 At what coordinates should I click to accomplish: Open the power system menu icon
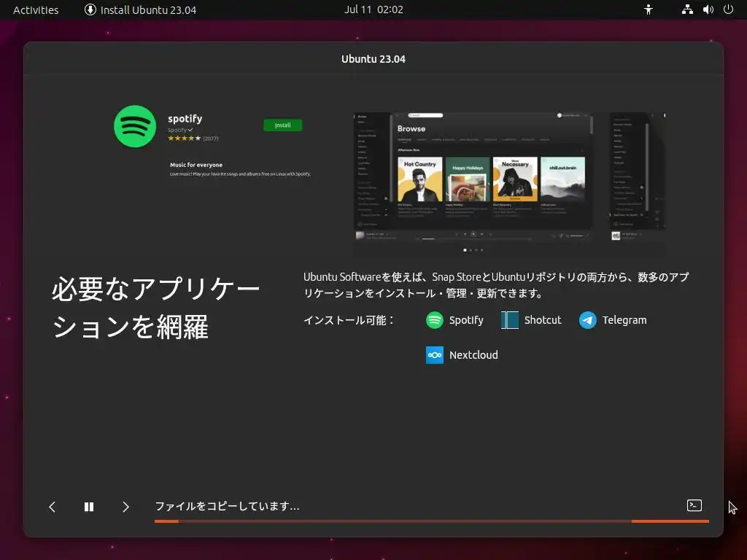728,9
